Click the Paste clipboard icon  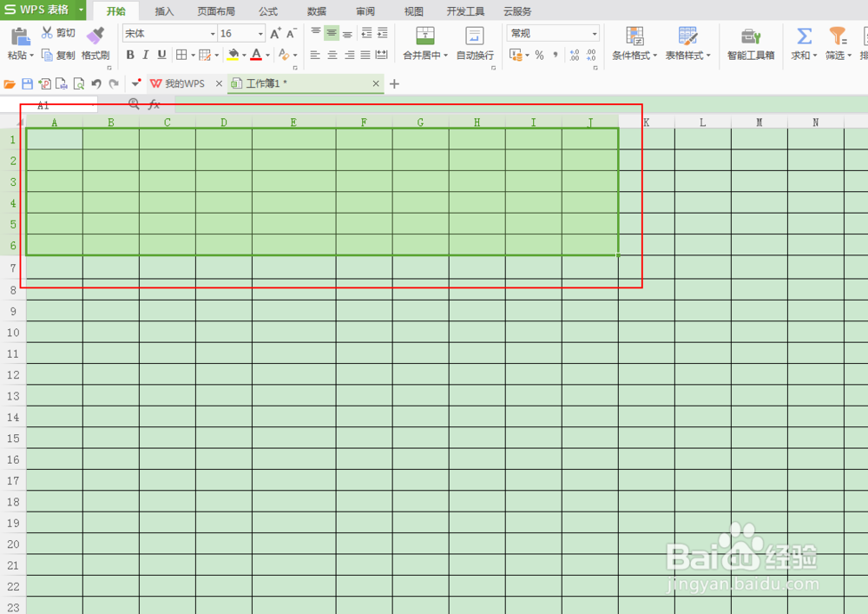point(21,37)
